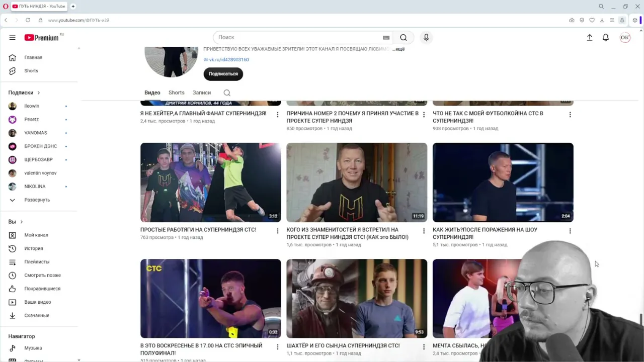644x362 pixels.
Task: Switch to the Записи tab
Action: (x=202, y=93)
